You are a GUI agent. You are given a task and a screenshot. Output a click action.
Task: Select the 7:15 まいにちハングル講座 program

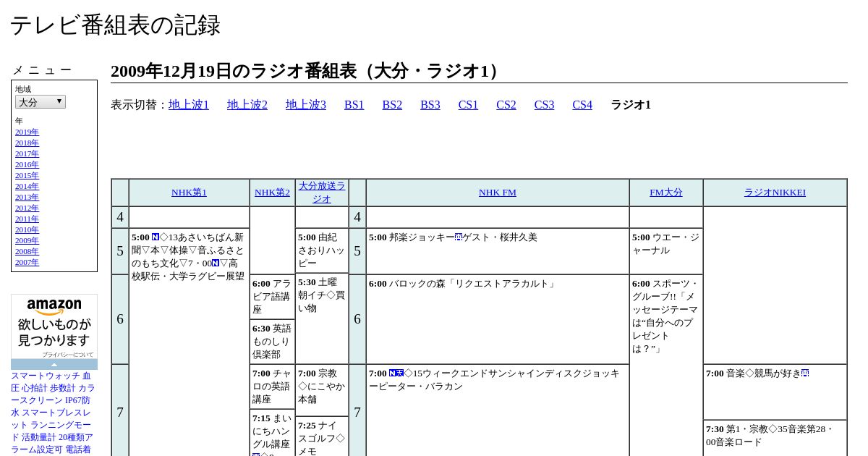point(272,433)
